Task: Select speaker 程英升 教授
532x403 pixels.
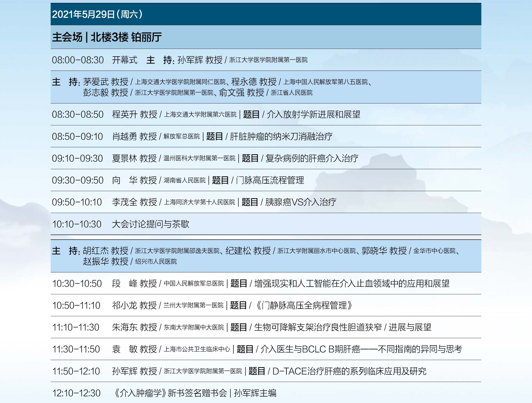Action: (x=135, y=114)
